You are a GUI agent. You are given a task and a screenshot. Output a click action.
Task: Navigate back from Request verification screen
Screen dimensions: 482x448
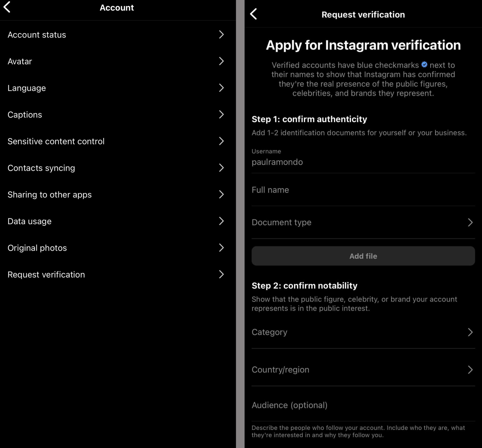pyautogui.click(x=254, y=14)
